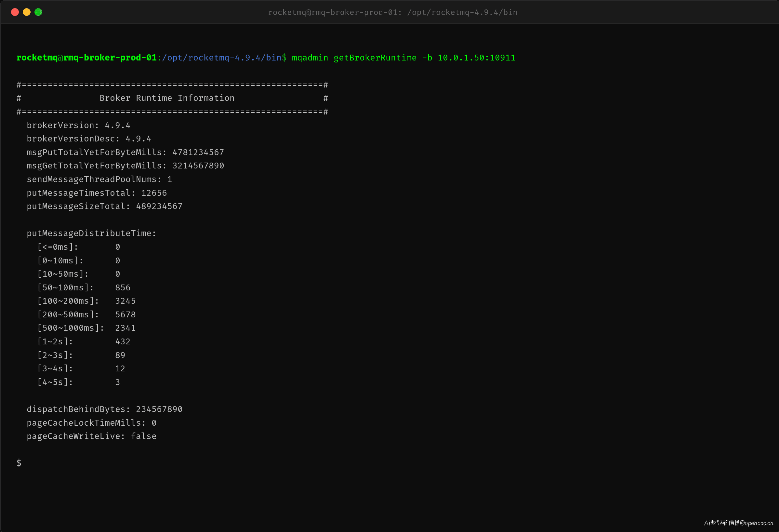The width and height of the screenshot is (779, 532).
Task: Click the Broker Runtime Information heading
Action: pyautogui.click(x=167, y=98)
